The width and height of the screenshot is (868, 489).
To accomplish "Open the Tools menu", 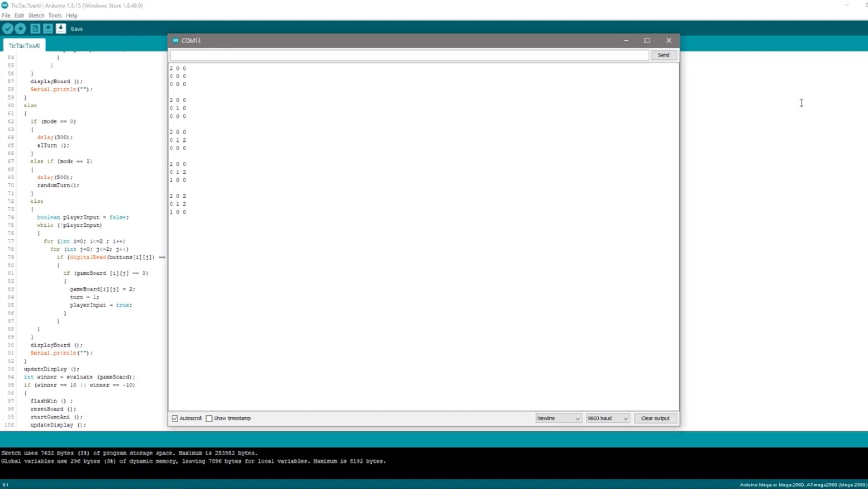I will click(x=55, y=15).
